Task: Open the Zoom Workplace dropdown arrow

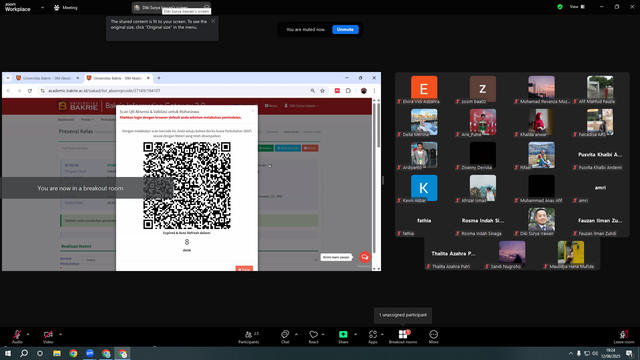Action: pos(42,7)
